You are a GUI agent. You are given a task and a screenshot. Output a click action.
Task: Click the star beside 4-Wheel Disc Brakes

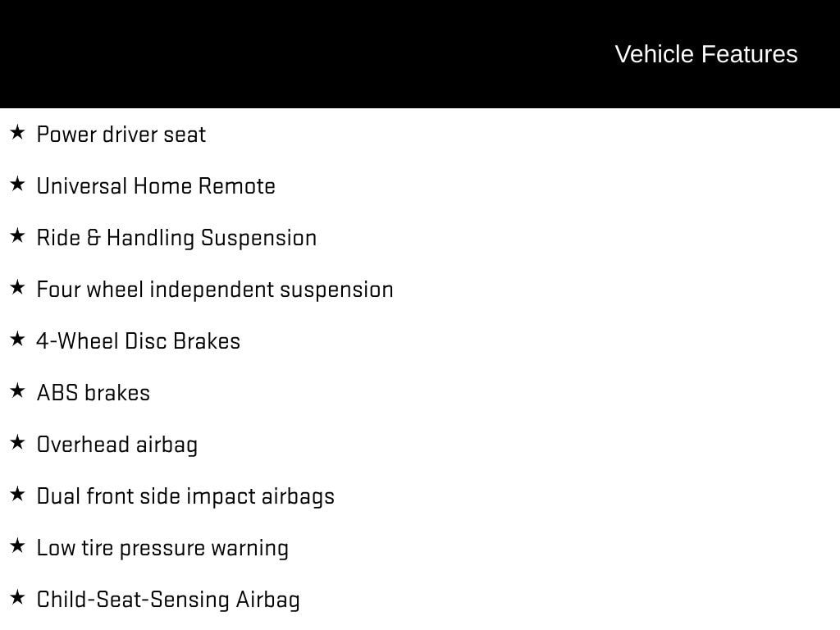[17, 339]
